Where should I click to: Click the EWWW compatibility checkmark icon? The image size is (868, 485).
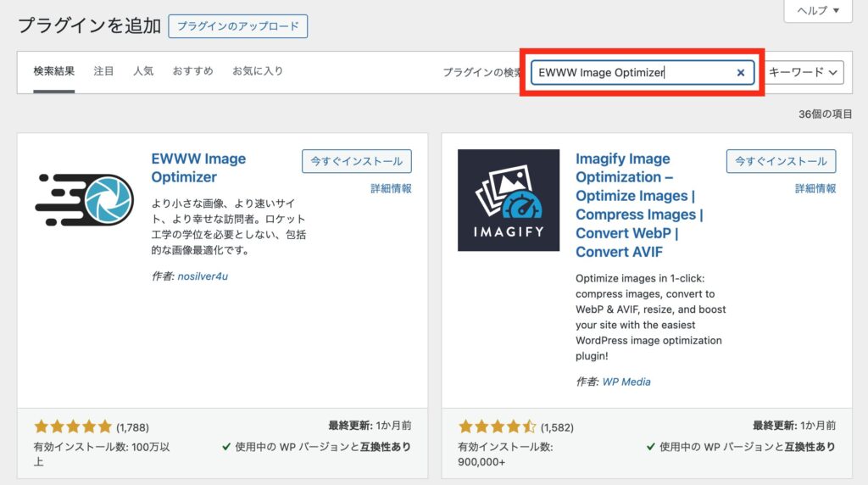tap(225, 447)
